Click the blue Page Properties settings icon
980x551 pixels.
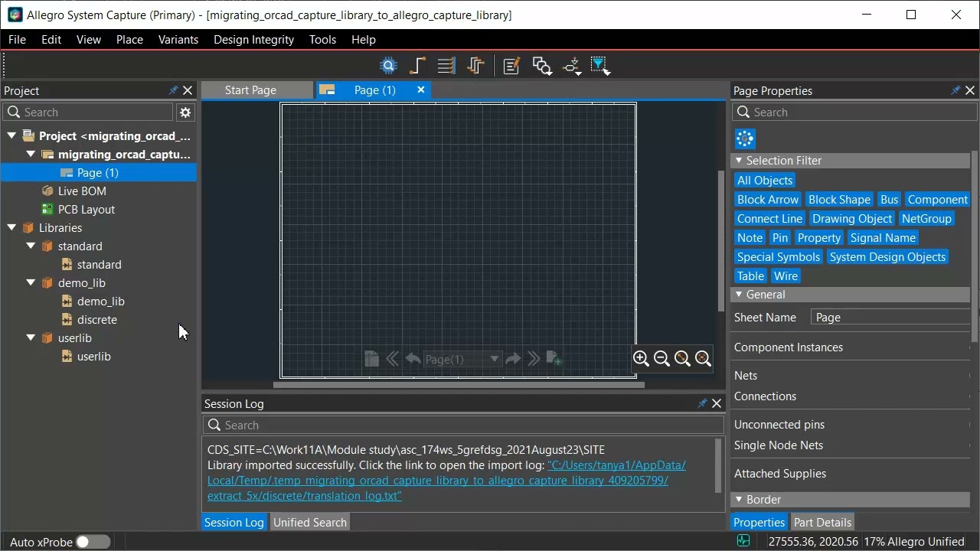coord(745,139)
